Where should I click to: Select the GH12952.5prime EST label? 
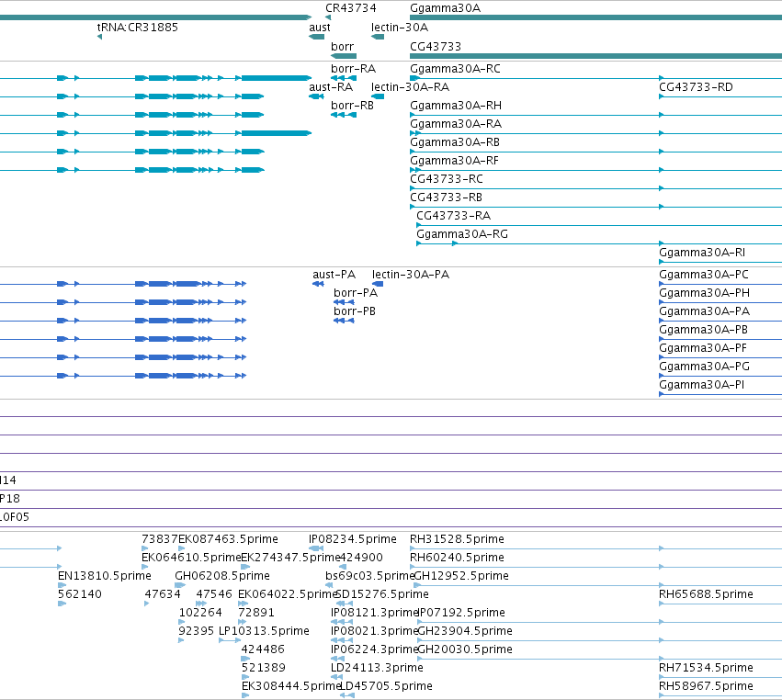[x=461, y=576]
